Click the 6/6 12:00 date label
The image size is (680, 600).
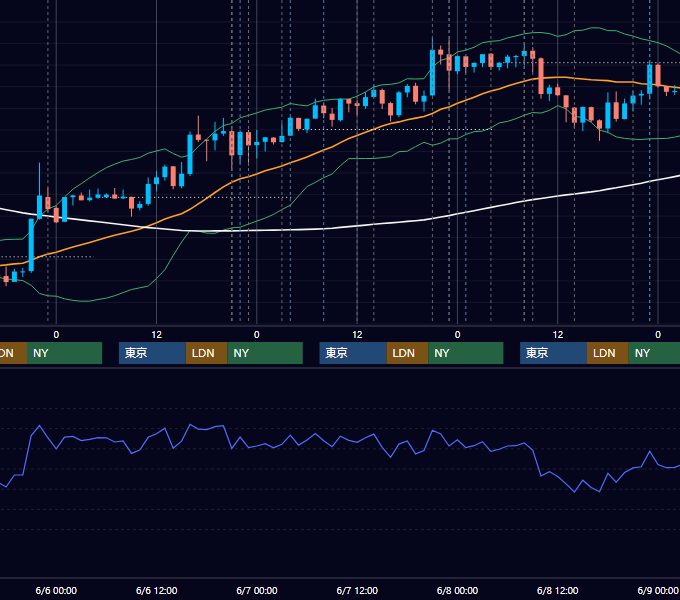pyautogui.click(x=157, y=590)
